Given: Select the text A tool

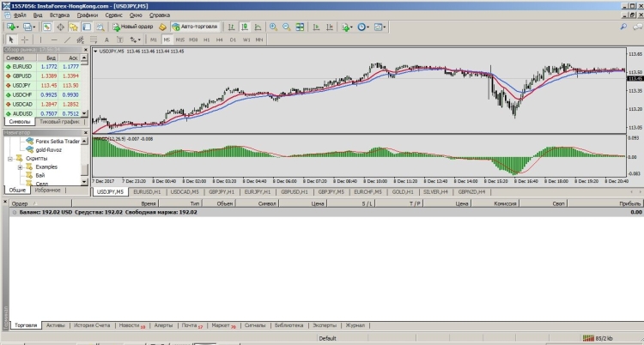Looking at the screenshot, I should tap(106, 39).
